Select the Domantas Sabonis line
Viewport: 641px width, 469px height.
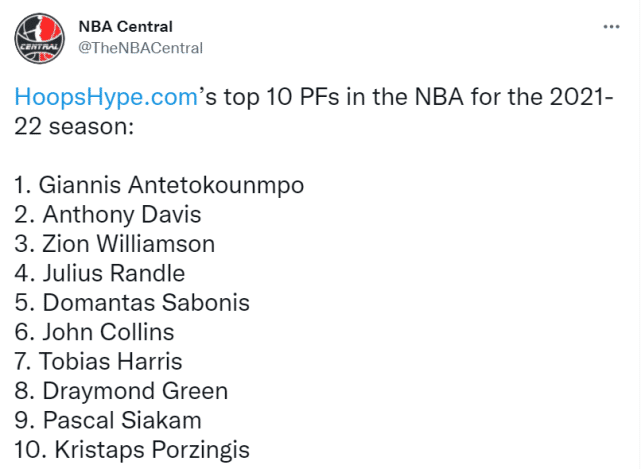point(132,302)
